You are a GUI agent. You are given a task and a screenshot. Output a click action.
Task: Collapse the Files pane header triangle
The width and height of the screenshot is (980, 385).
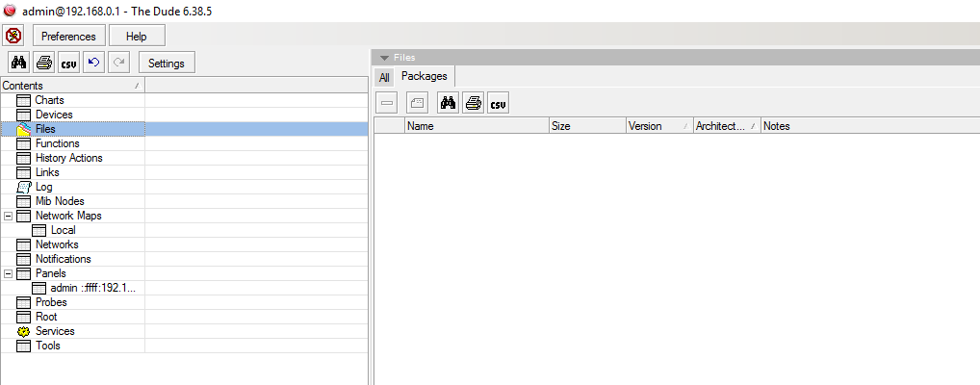point(384,58)
